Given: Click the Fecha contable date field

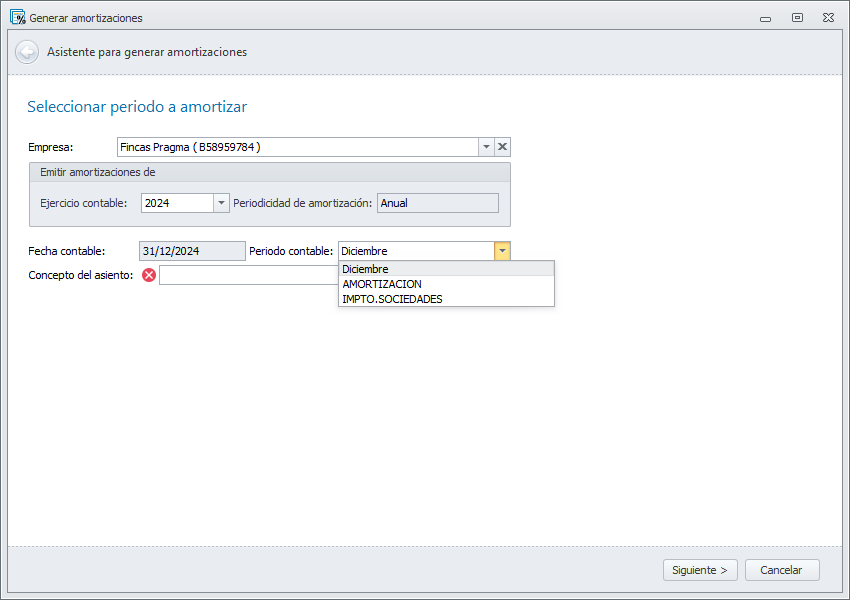Looking at the screenshot, I should tap(192, 251).
